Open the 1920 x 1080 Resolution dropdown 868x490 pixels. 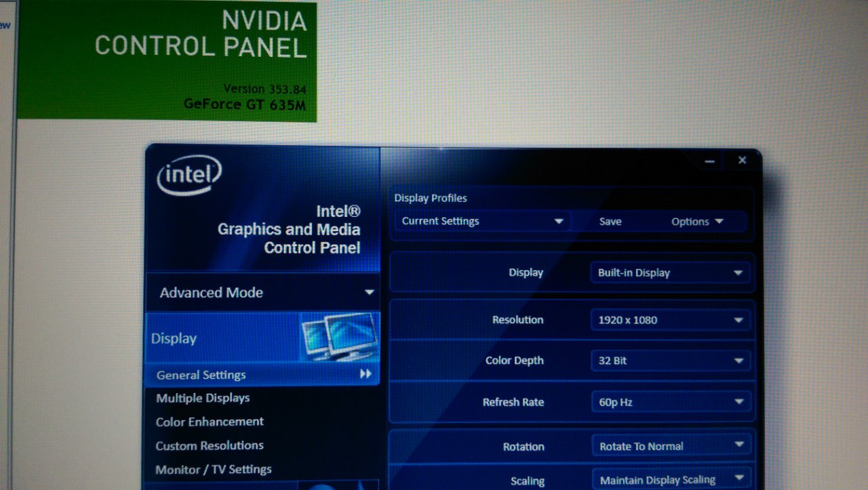pos(670,320)
